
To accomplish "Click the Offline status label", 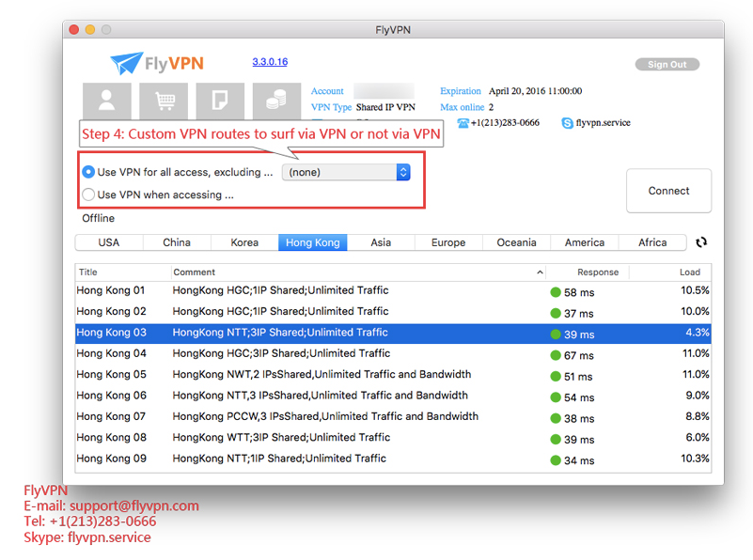I will 99,218.
